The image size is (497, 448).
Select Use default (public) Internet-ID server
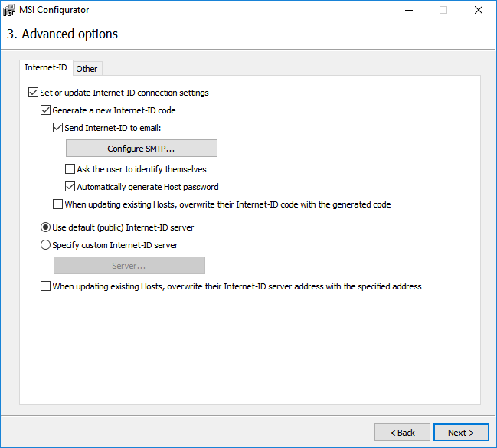point(45,227)
